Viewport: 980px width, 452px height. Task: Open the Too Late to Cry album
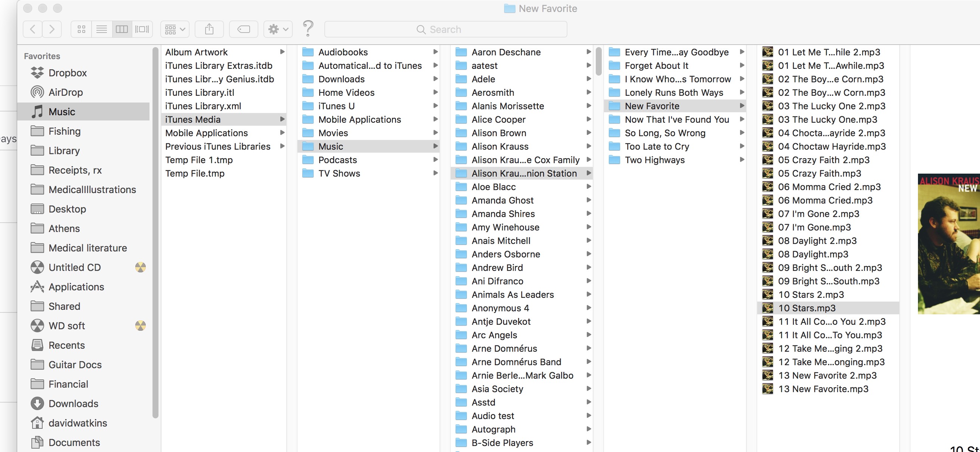click(x=675, y=146)
